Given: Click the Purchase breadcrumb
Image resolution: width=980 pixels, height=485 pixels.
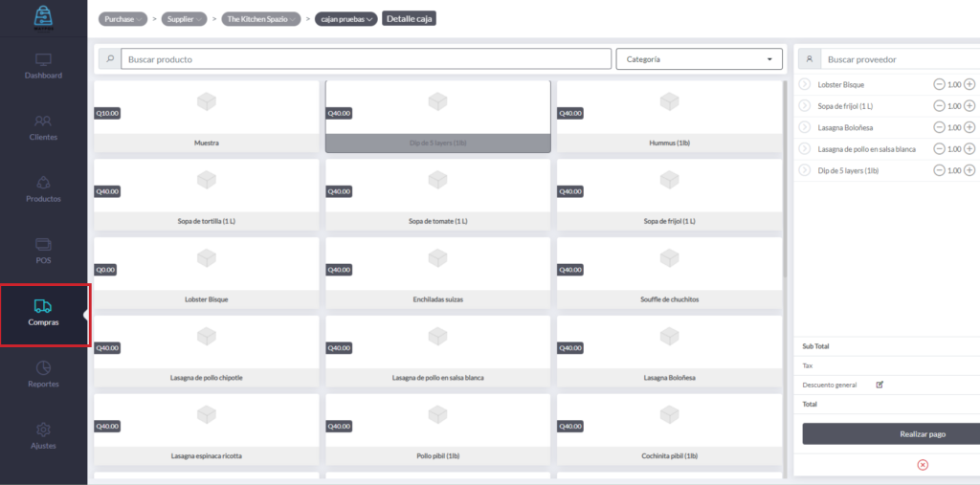Looking at the screenshot, I should pyautogui.click(x=122, y=19).
